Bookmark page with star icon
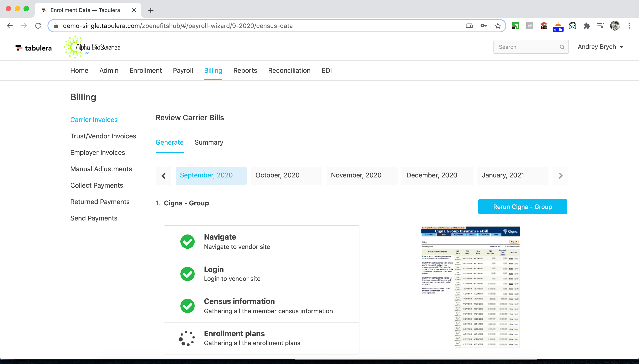The image size is (639, 364). [x=498, y=26]
